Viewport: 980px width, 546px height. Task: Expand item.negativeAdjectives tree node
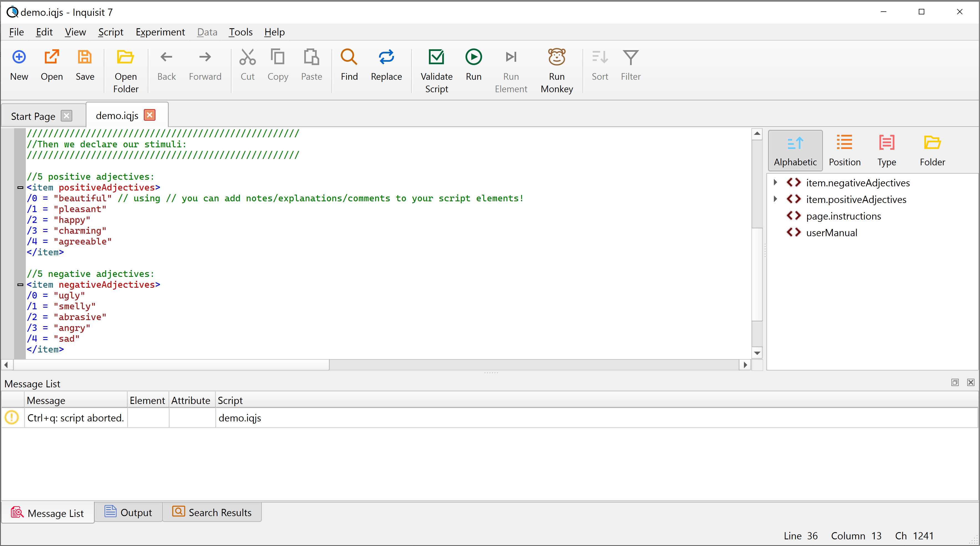coord(775,183)
